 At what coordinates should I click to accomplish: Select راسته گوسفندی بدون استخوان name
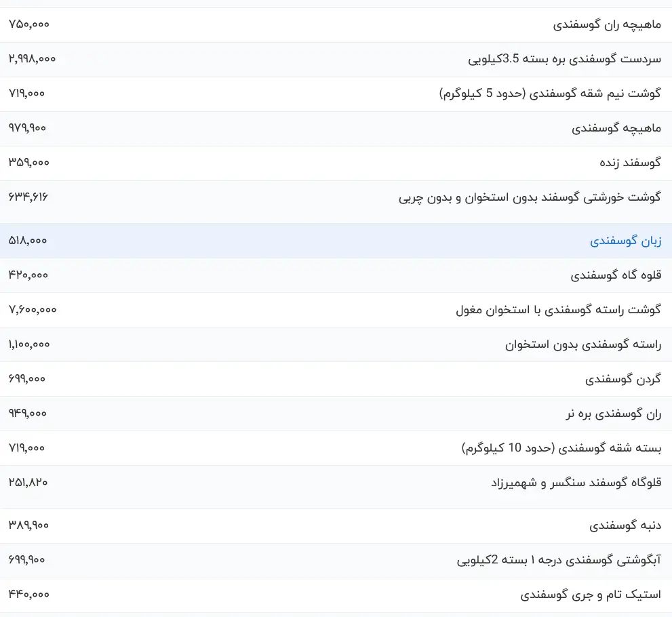coord(583,344)
